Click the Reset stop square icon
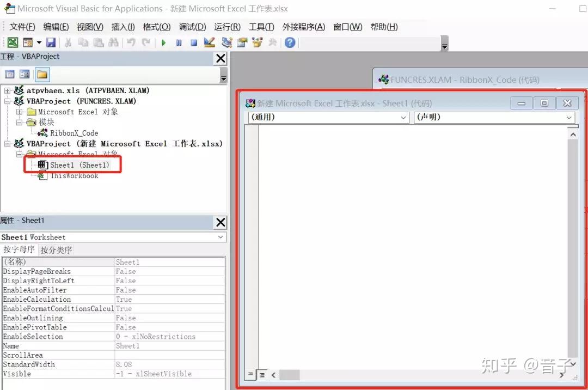The height and width of the screenshot is (390, 588). tap(194, 42)
